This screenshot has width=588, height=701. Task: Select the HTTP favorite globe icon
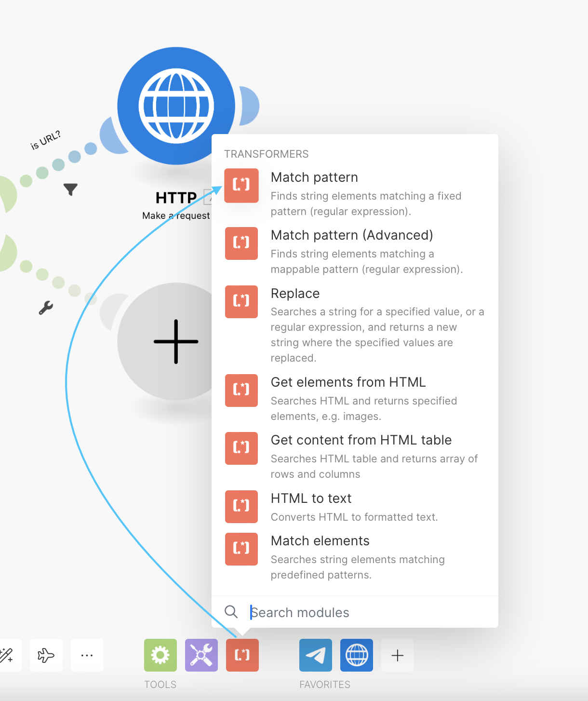[356, 655]
